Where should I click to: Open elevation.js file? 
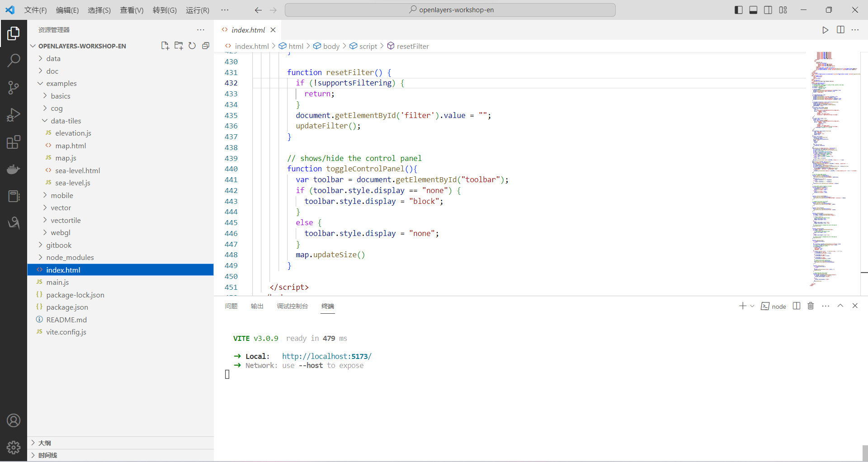(120, 133)
